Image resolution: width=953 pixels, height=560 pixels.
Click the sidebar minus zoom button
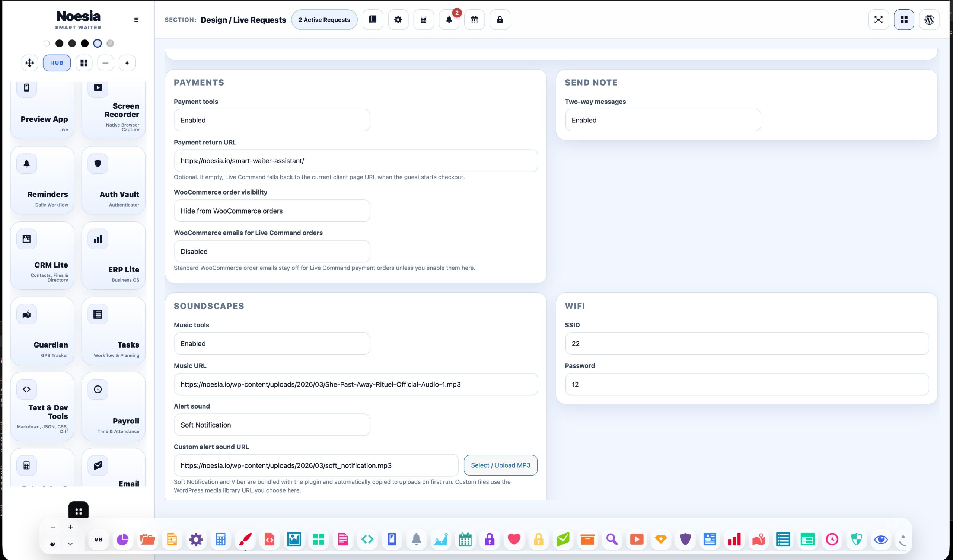point(105,63)
